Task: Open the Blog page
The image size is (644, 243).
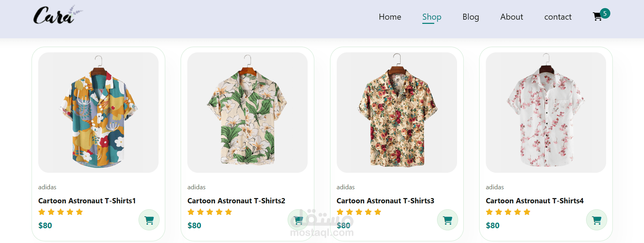Action: pos(471,17)
